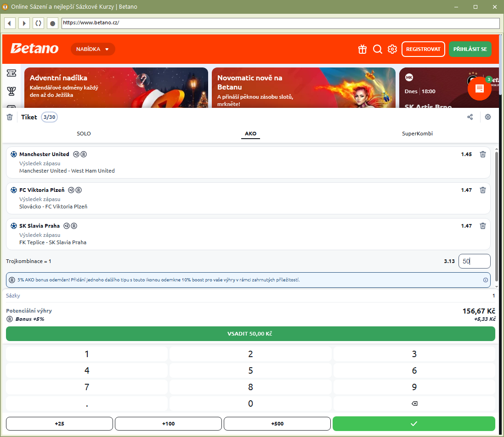
Task: Open settings gear in the orange header
Action: [x=392, y=49]
